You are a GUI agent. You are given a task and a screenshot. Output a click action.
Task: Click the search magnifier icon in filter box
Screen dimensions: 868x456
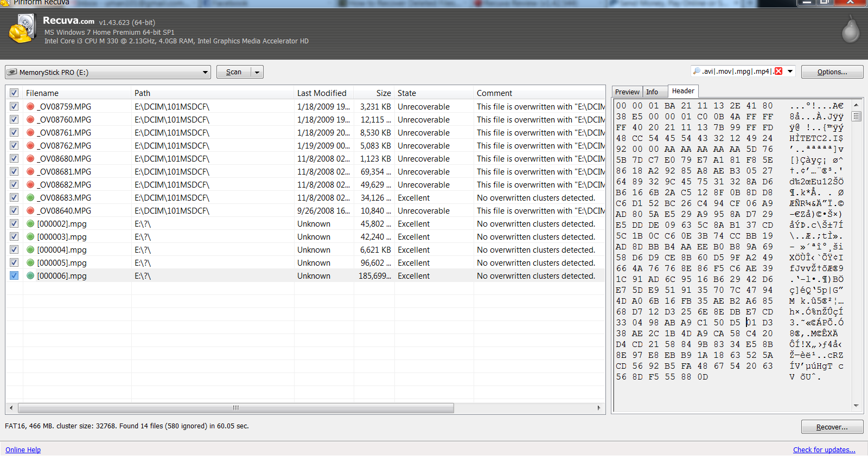[x=697, y=71]
